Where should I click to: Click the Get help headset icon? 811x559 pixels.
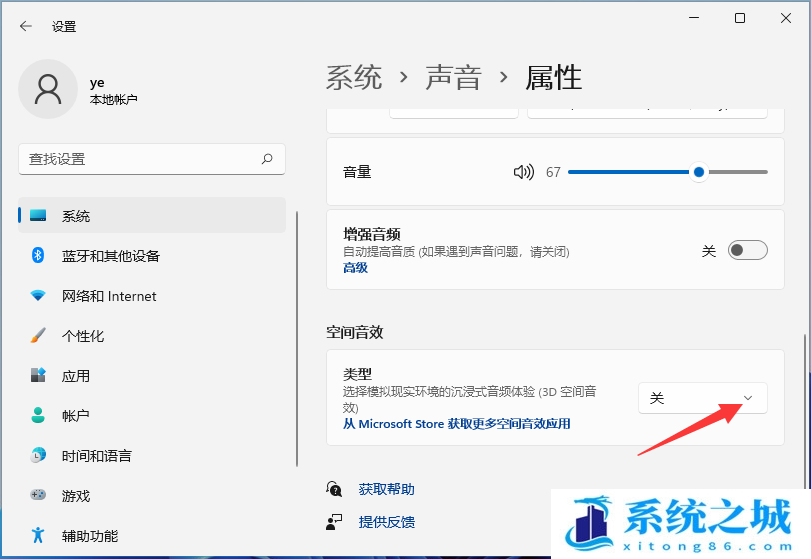[334, 489]
